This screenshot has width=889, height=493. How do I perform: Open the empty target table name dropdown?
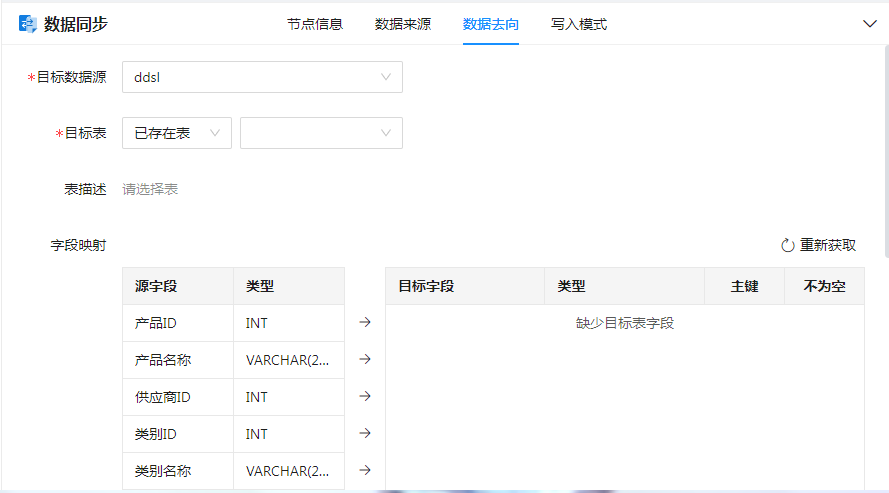coord(321,133)
